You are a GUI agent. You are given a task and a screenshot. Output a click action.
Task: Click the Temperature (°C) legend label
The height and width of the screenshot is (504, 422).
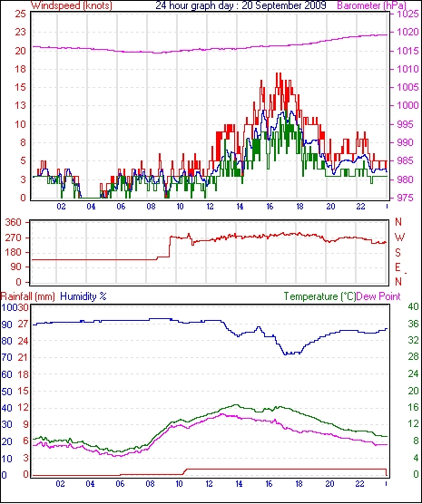(x=319, y=296)
